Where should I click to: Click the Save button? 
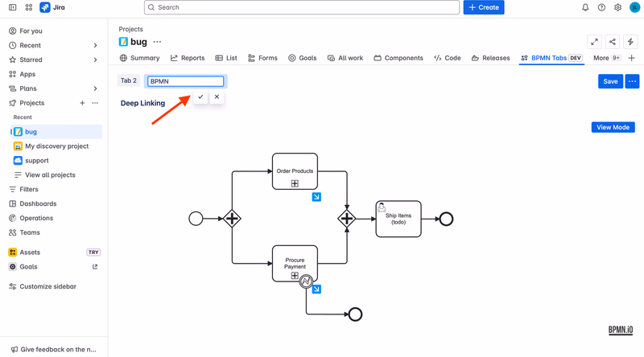[610, 81]
